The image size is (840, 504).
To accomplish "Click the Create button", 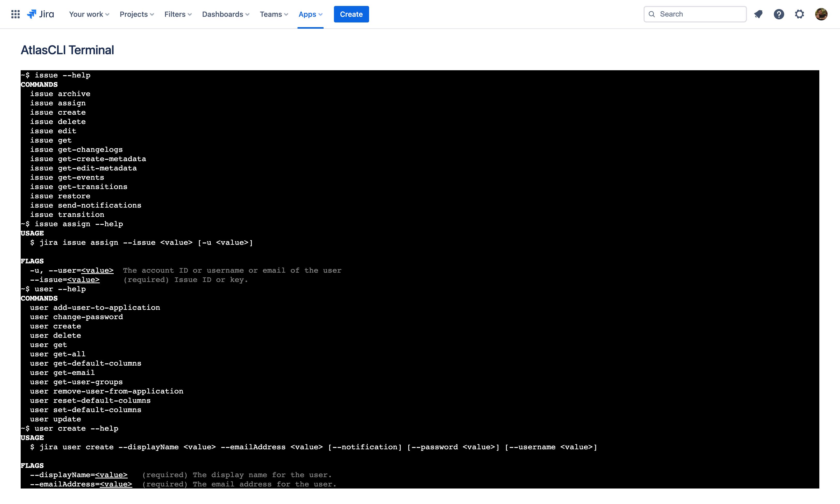I will pos(351,14).
